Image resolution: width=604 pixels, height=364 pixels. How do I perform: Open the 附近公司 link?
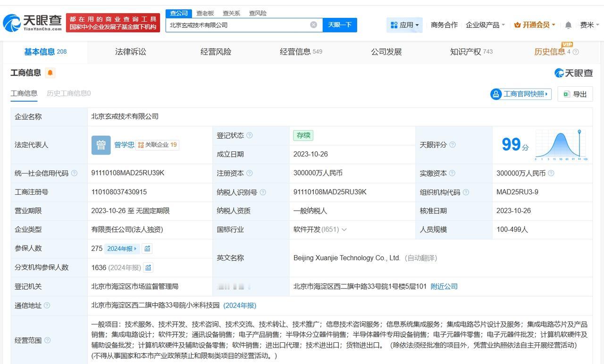(x=444, y=286)
